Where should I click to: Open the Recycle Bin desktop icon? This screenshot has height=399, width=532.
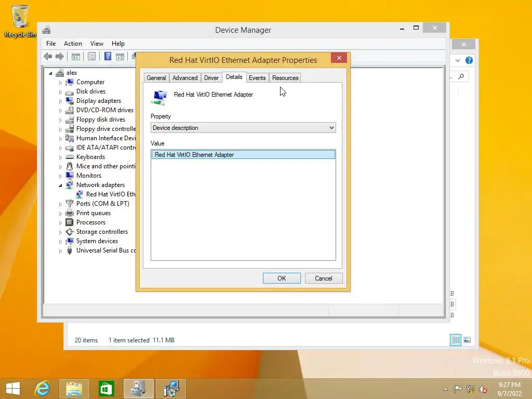(20, 21)
